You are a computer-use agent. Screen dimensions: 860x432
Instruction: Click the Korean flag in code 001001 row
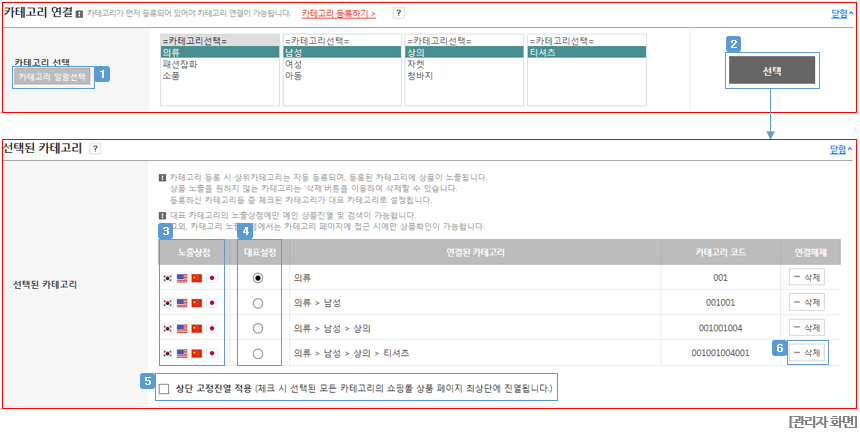(x=168, y=303)
